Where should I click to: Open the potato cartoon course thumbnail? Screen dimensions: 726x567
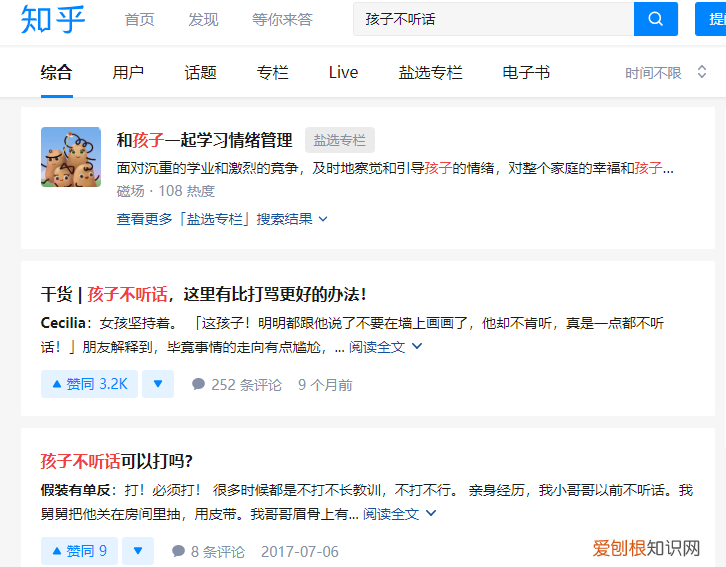71,157
